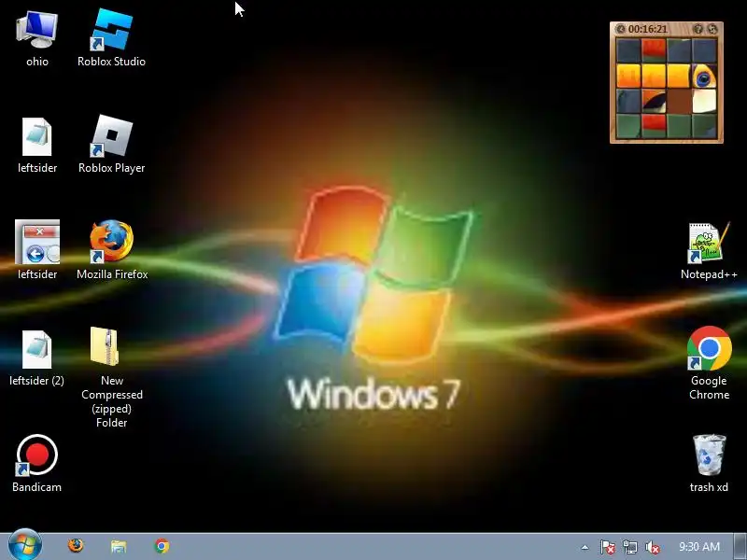Click the shuffle icon on the puzzle gadget
The image size is (747, 560).
click(712, 29)
